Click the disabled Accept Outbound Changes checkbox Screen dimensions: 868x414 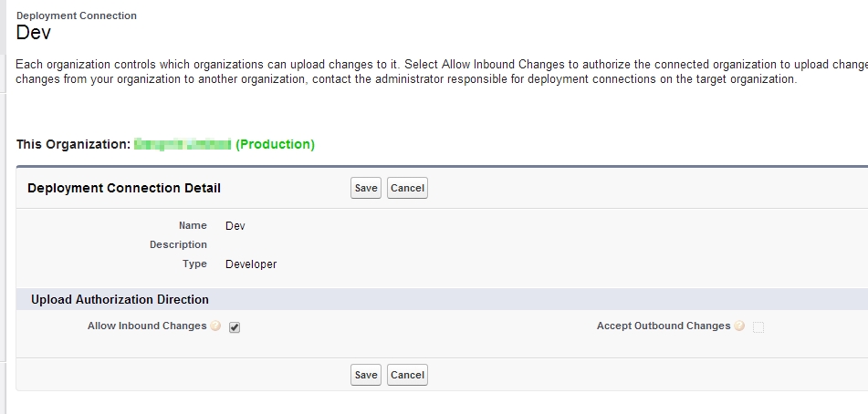pyautogui.click(x=758, y=327)
